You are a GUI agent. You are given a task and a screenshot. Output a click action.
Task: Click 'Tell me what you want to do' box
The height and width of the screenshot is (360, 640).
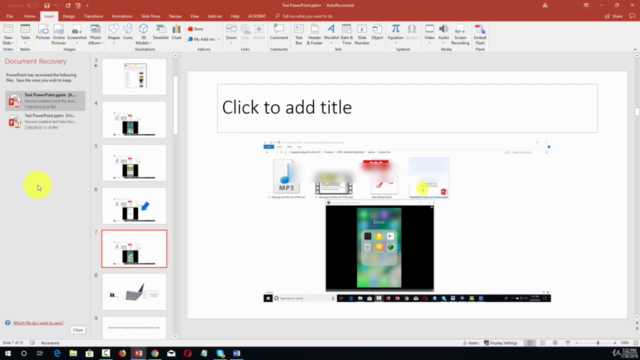click(304, 16)
